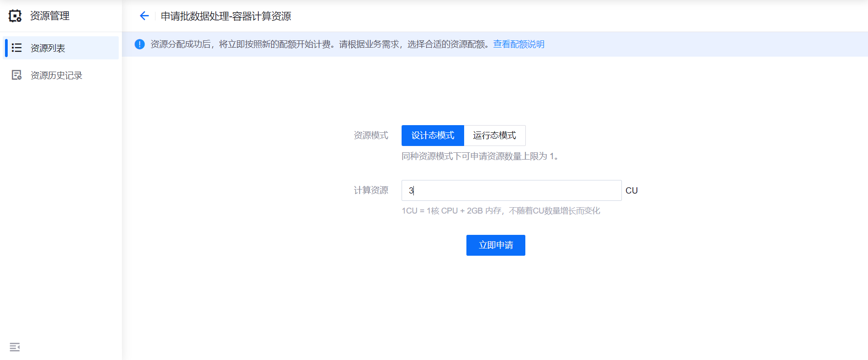Select 设计态模式 resource mode

(x=433, y=136)
